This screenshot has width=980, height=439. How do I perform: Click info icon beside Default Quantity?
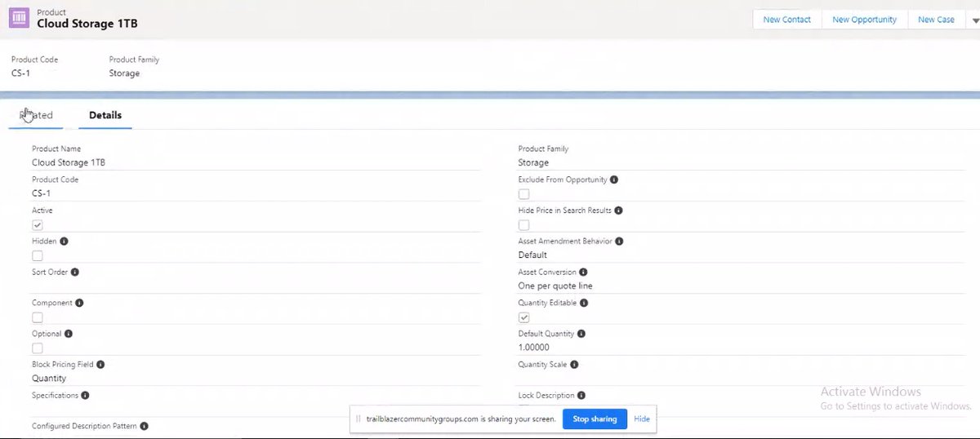click(581, 334)
